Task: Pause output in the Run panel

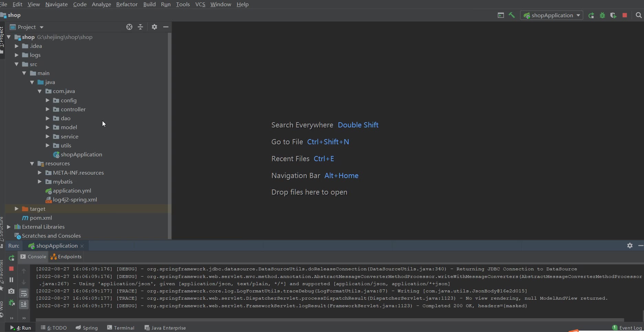Action: click(11, 280)
